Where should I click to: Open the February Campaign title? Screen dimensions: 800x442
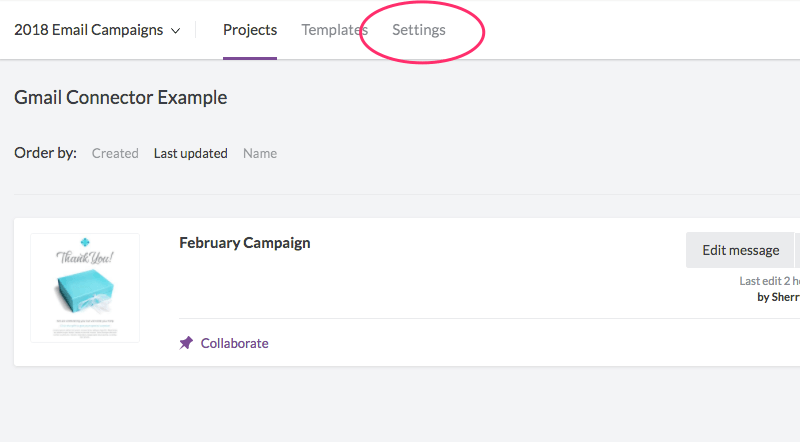tap(244, 243)
